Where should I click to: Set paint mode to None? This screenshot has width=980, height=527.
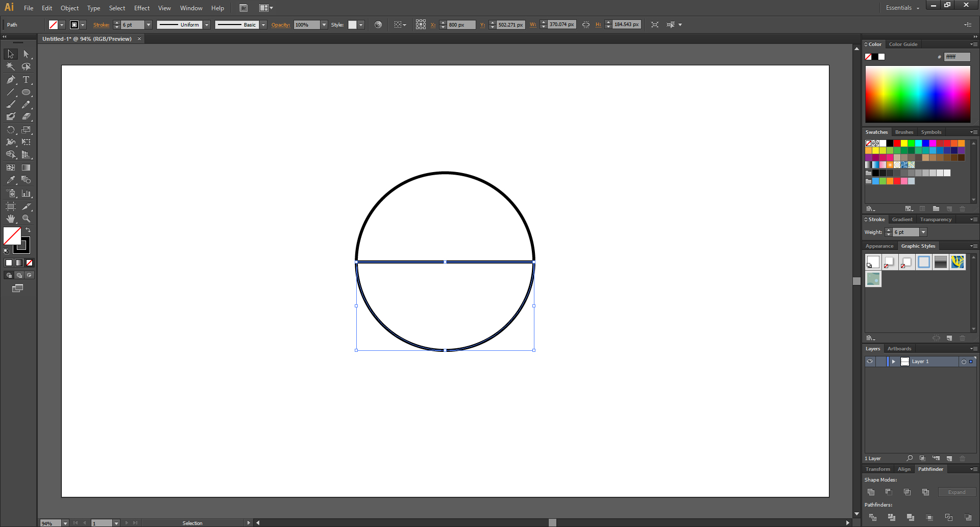[29, 262]
